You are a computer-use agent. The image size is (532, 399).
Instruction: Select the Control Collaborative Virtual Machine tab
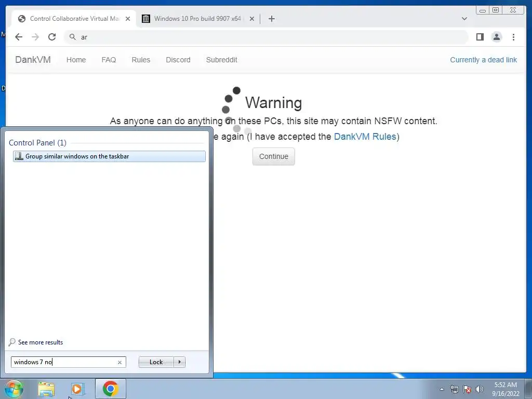coord(74,19)
